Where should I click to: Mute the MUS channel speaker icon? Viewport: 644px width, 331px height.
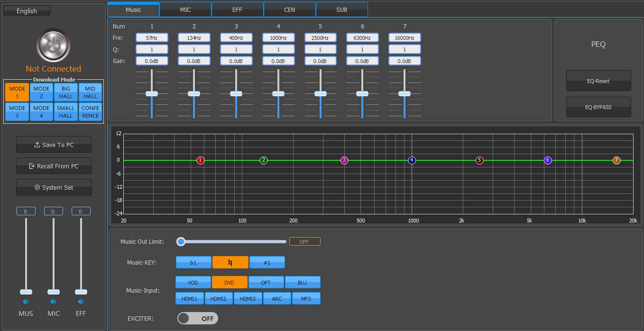pyautogui.click(x=26, y=302)
